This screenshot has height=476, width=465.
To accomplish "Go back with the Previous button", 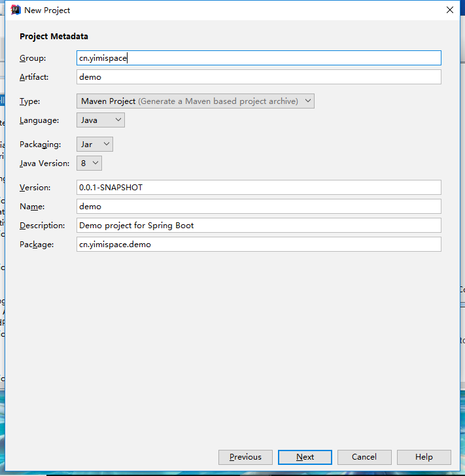I will pyautogui.click(x=245, y=457).
